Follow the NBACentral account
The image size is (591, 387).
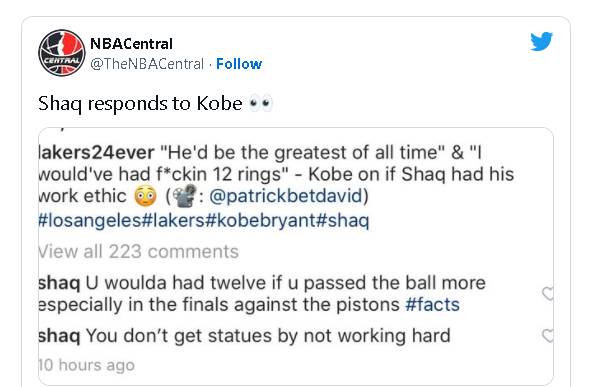tap(239, 64)
